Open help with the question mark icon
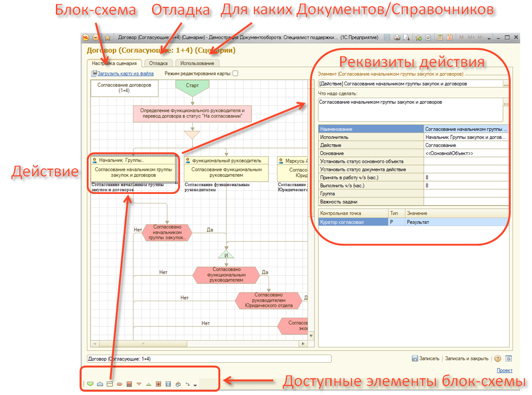This screenshot has width=532, height=395. tap(498, 358)
